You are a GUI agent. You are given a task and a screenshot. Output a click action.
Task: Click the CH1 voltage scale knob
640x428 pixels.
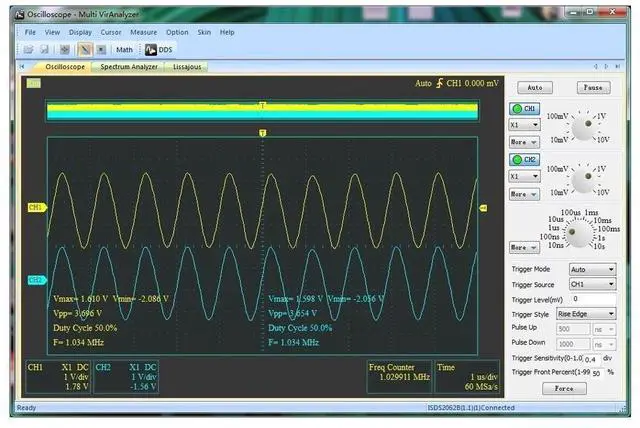tap(578, 128)
